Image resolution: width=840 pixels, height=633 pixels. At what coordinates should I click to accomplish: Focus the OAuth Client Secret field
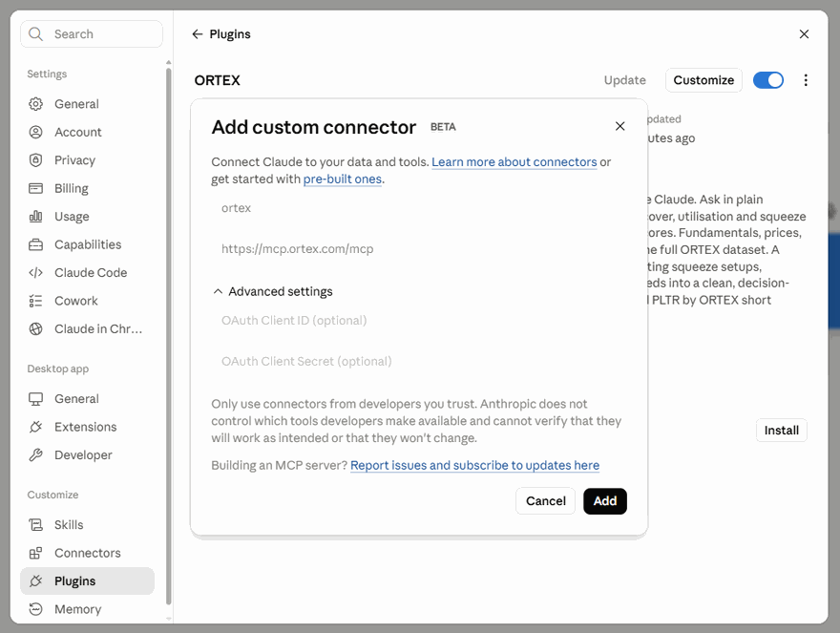pyautogui.click(x=419, y=361)
